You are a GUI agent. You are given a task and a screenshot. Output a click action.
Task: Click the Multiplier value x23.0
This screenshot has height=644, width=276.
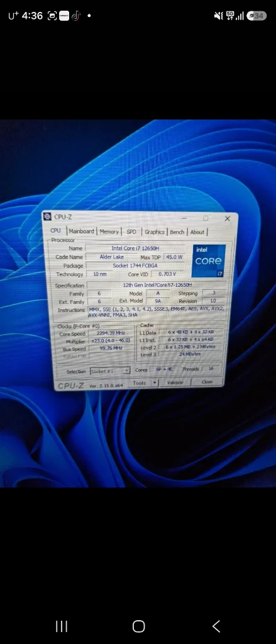coord(111,340)
